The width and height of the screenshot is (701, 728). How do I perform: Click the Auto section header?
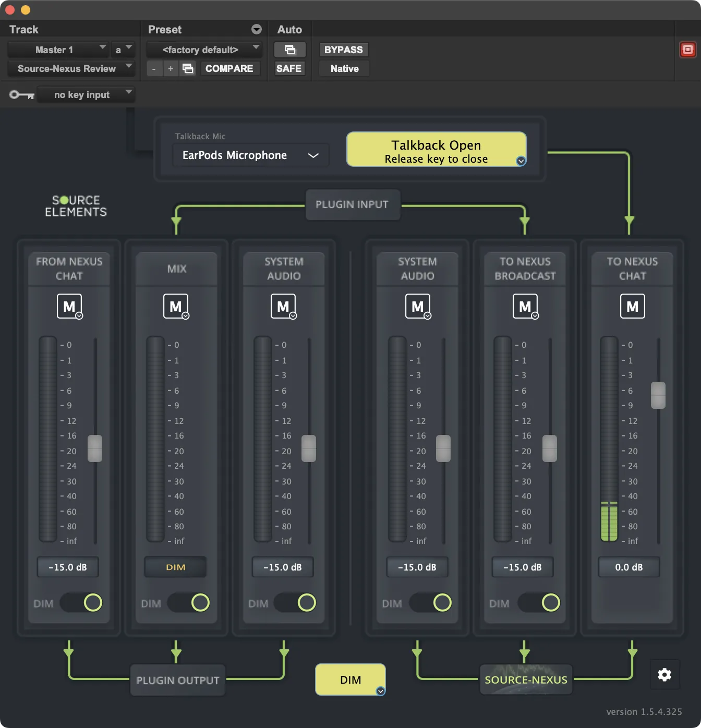[289, 29]
